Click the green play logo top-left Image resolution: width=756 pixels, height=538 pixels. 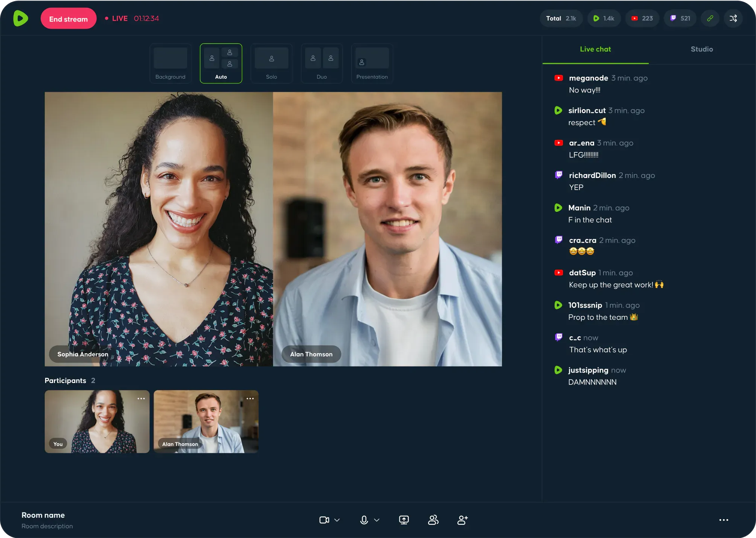[21, 18]
